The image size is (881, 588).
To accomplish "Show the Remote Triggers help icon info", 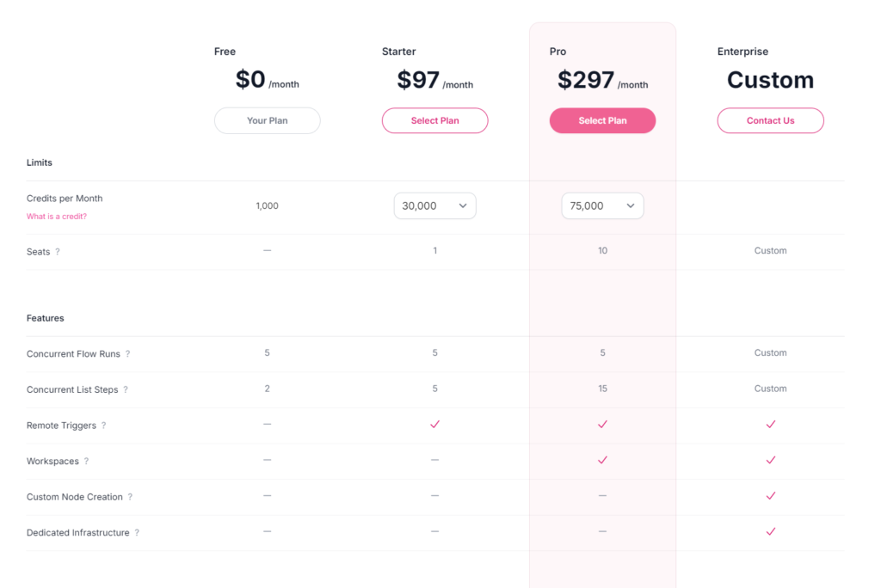I will 103,426.
